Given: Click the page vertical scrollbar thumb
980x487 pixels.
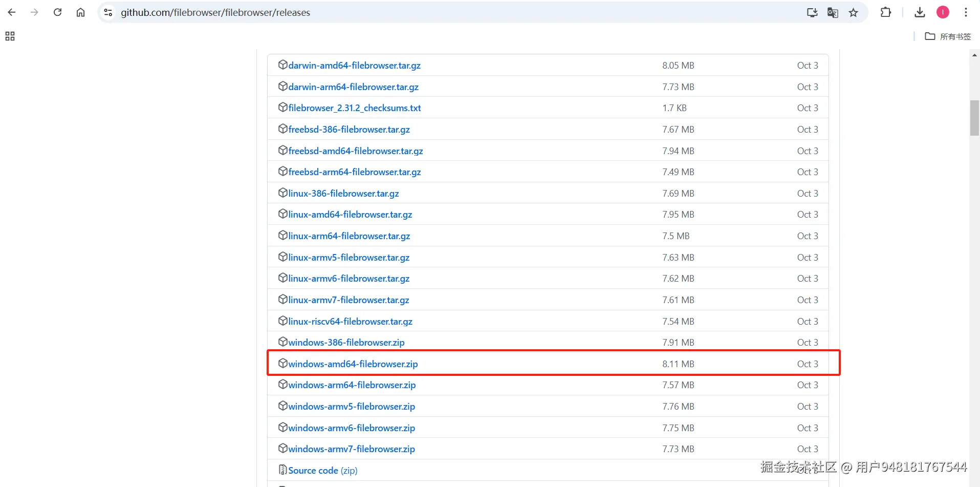Looking at the screenshot, I should (974, 118).
